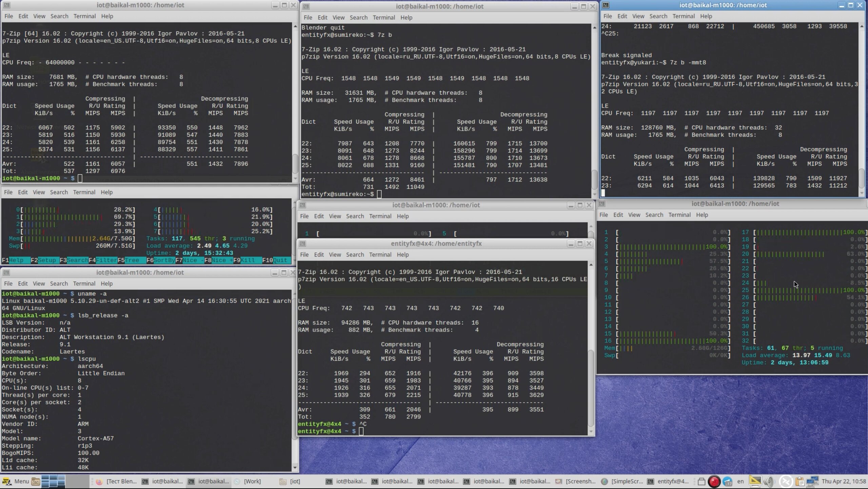The height and width of the screenshot is (489, 868).
Task: Open Terminal menu in entityfx@4x4 window
Action: [x=380, y=255]
